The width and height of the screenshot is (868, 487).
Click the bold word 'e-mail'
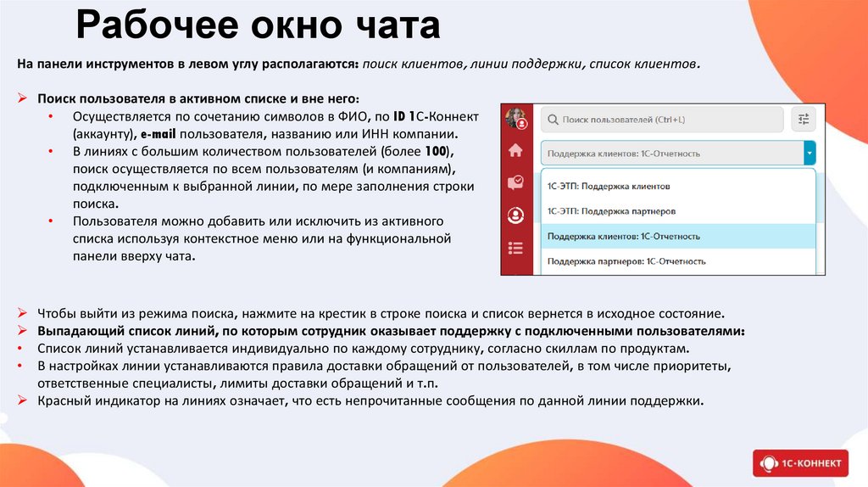pyautogui.click(x=158, y=134)
